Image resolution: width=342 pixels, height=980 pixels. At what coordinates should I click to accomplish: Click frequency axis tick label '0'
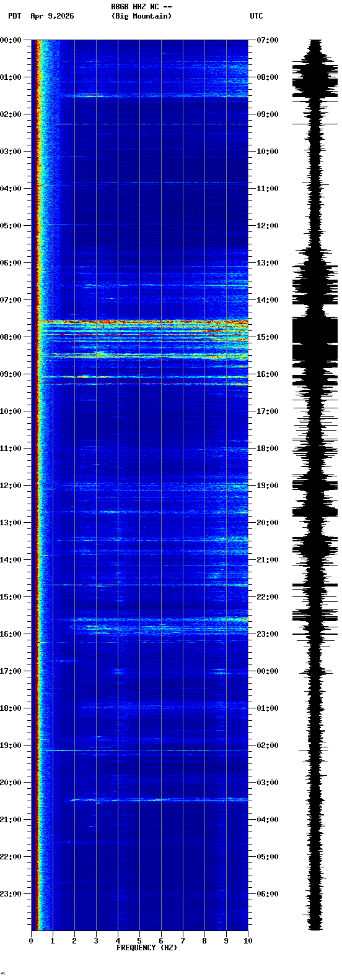pyautogui.click(x=31, y=941)
